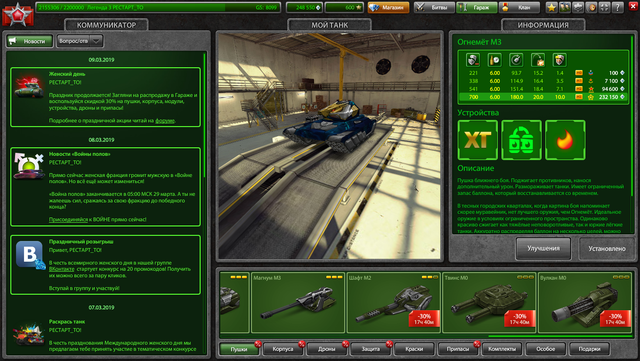Select the Шафт М2 turret card
Screen dimensions: 640x361
394,303
